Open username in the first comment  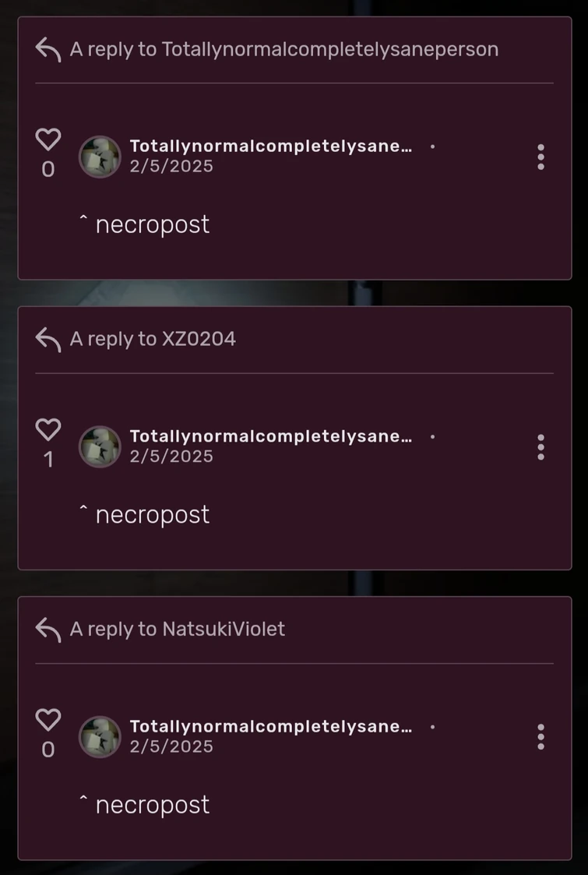pos(271,146)
